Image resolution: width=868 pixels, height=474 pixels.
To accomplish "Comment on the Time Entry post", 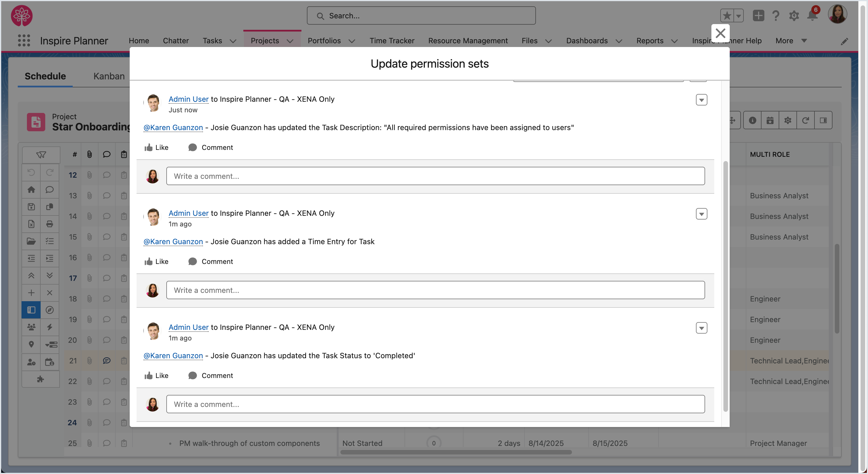I will 211,261.
